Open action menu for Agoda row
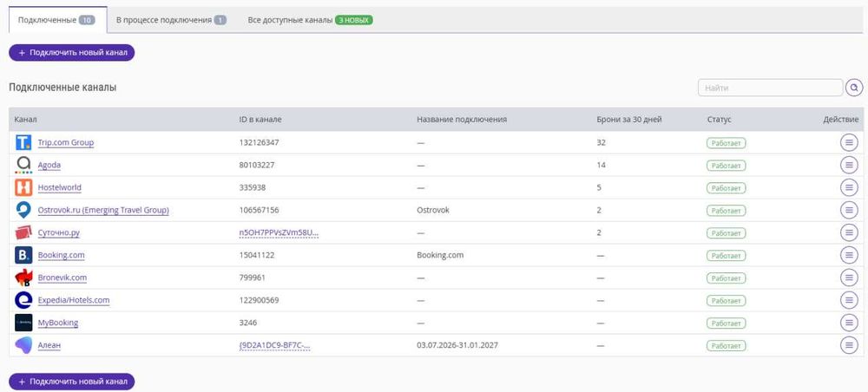868x392 pixels. coord(849,165)
